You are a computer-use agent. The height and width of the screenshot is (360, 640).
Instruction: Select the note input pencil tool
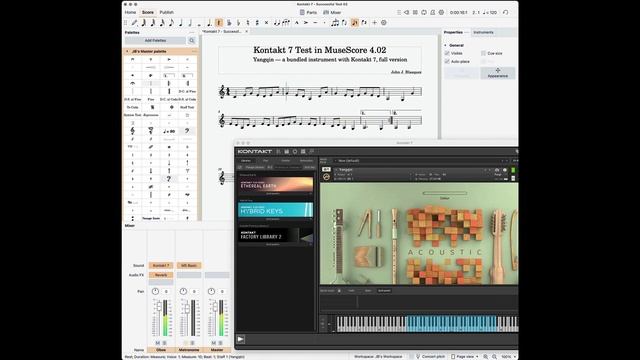pyautogui.click(x=134, y=23)
